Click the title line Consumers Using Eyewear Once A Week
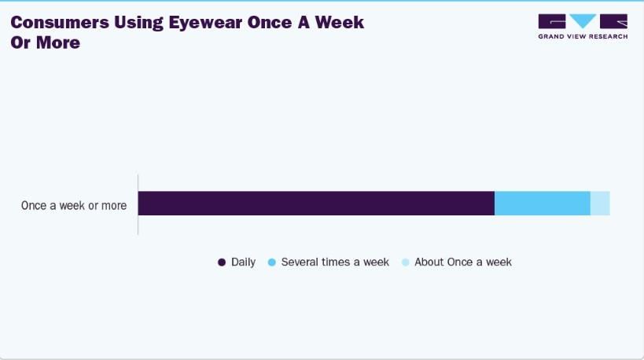The width and height of the screenshot is (644, 360). 187,22
